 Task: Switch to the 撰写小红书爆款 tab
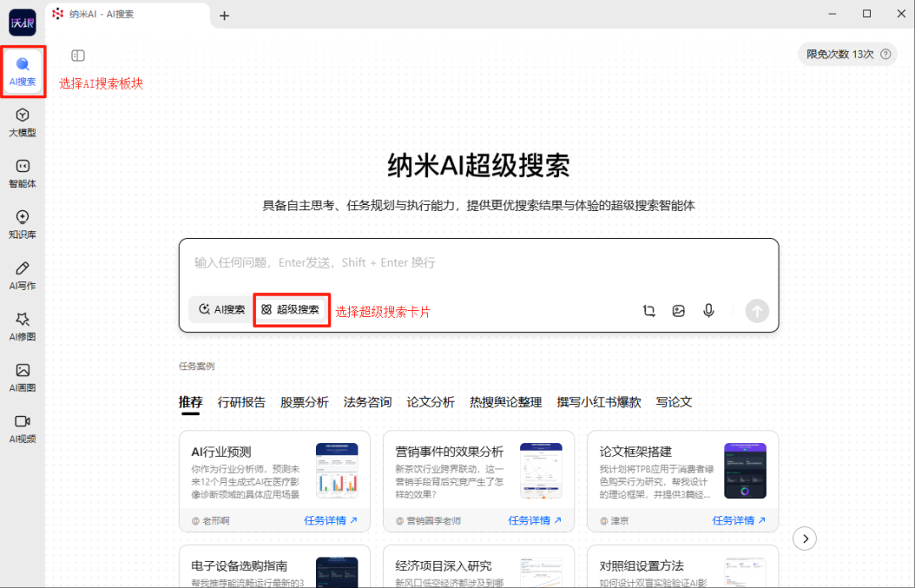[599, 402]
